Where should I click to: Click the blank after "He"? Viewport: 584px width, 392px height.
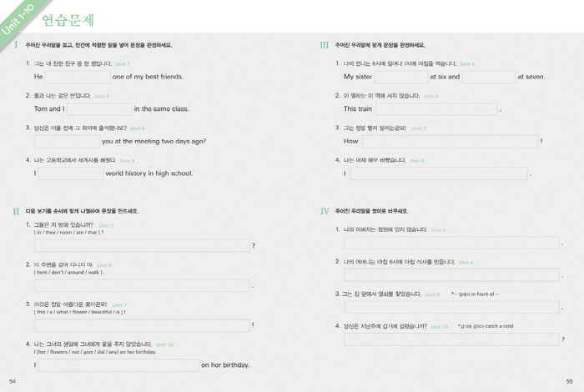(x=78, y=77)
